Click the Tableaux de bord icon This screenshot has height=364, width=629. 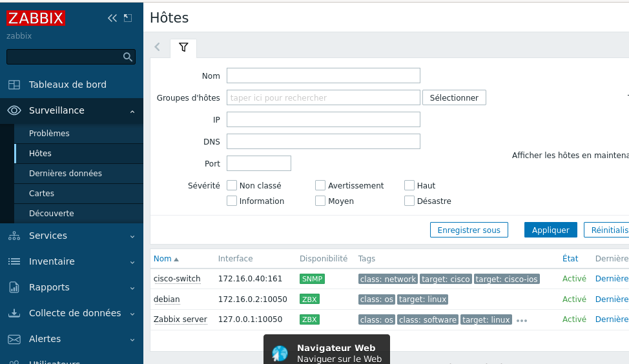click(14, 85)
